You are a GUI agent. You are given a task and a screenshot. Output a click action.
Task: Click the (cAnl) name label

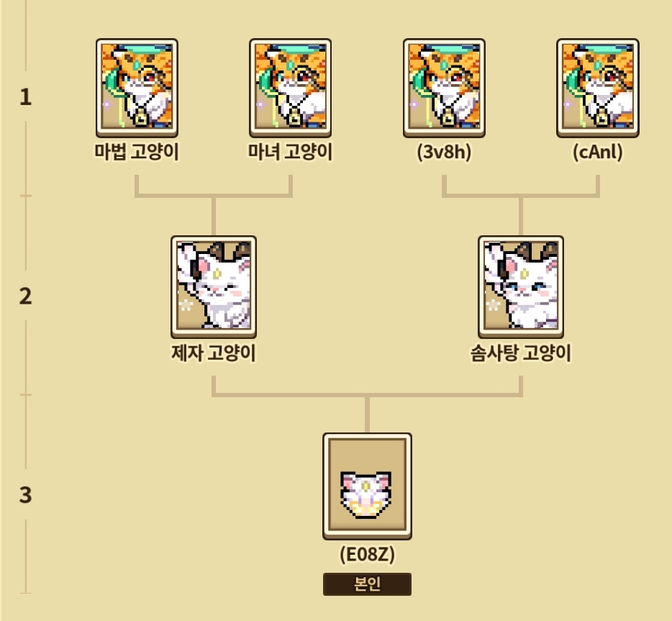point(597,152)
